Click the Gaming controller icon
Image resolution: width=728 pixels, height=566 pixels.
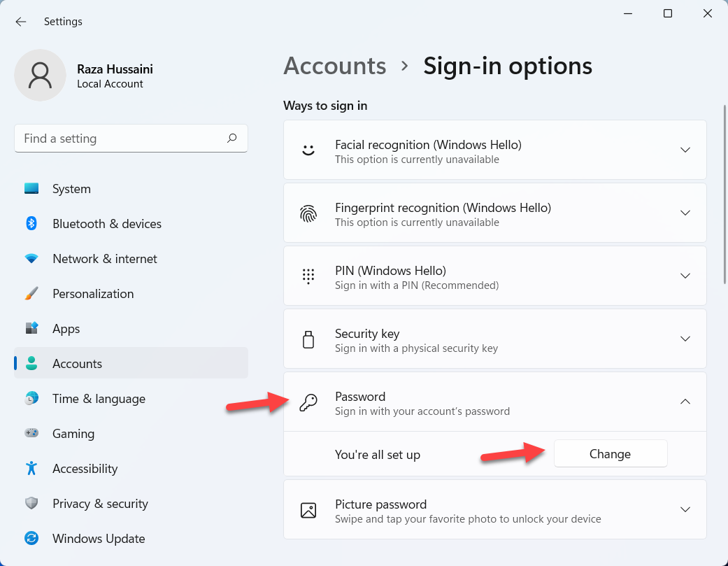pos(31,434)
